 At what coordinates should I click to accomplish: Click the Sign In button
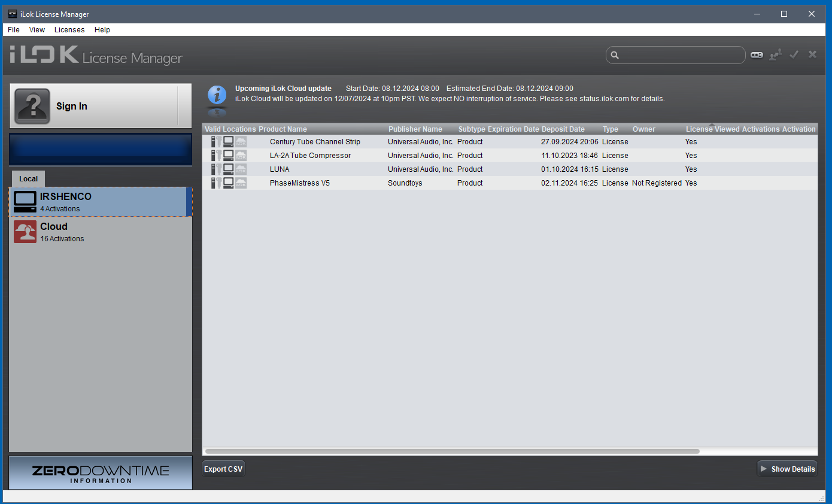[101, 106]
